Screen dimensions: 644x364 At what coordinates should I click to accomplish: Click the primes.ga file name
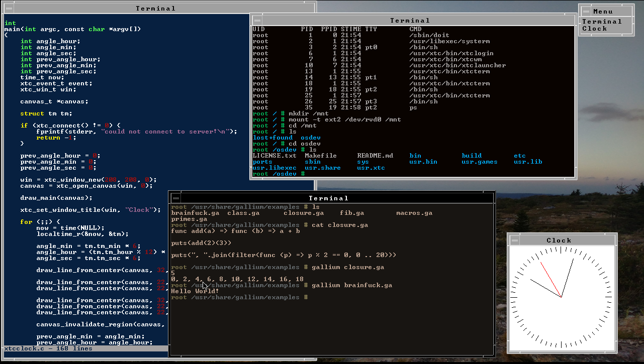coord(189,219)
